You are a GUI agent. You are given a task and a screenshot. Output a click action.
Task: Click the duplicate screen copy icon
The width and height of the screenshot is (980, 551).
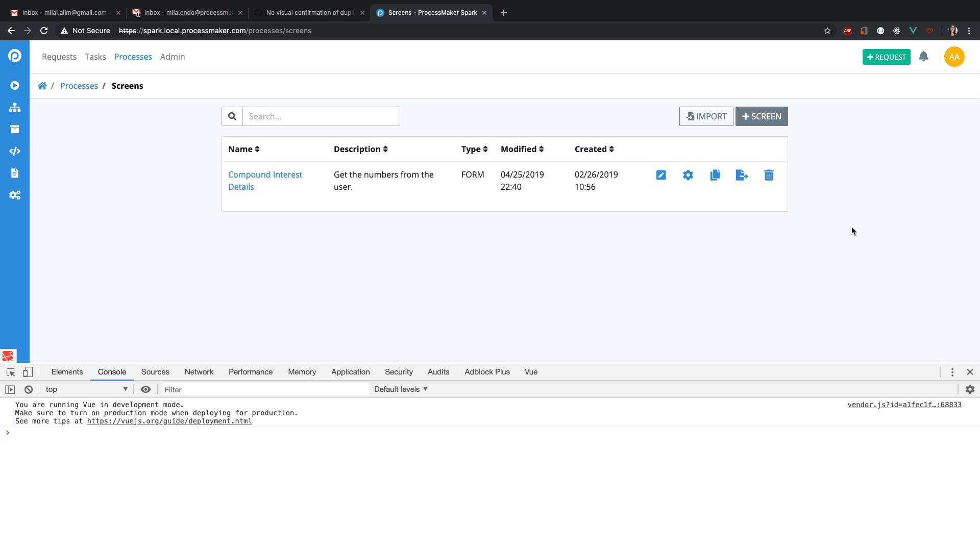coord(715,175)
